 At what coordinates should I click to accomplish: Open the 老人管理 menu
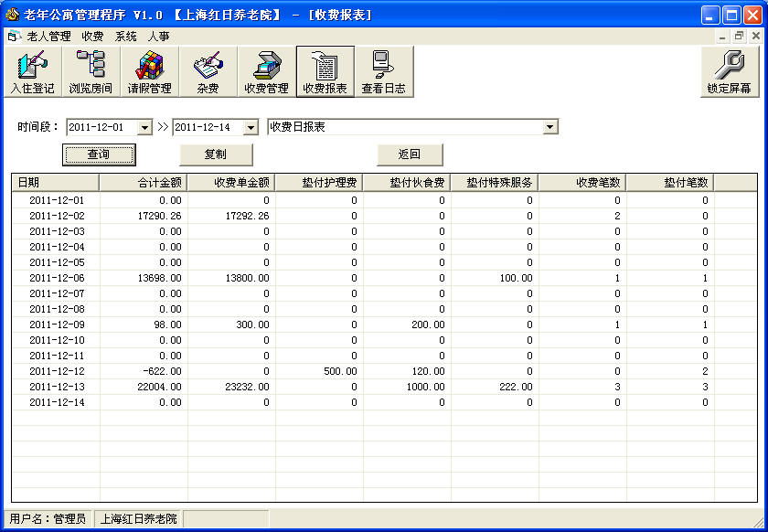(x=48, y=37)
